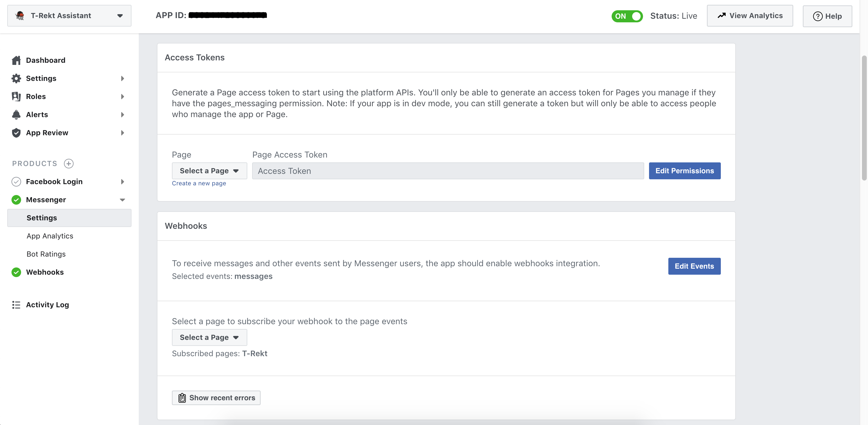Click the Activity Log list icon
The width and height of the screenshot is (868, 425).
point(16,305)
